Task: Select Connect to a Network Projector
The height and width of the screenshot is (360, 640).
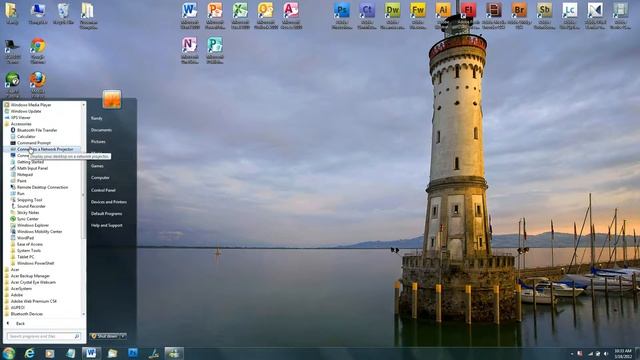Action: [42, 149]
